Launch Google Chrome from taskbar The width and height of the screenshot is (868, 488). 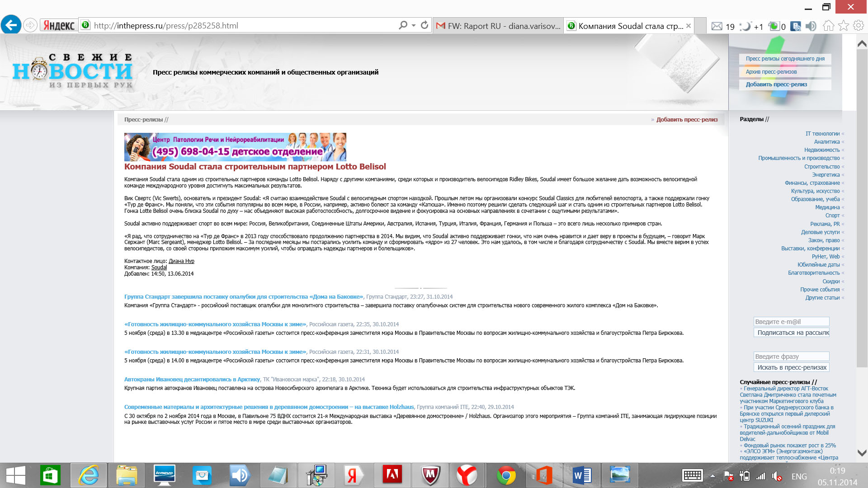(x=506, y=475)
